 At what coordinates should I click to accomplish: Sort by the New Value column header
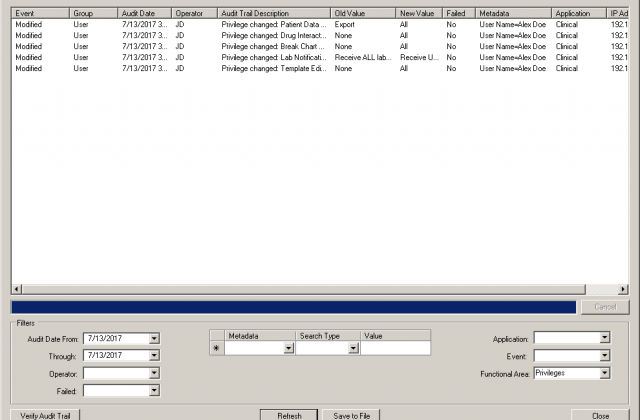click(x=419, y=13)
